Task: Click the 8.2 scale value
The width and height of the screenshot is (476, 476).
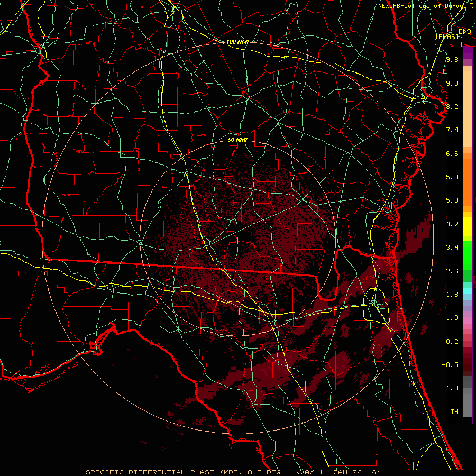Action: 452,106
